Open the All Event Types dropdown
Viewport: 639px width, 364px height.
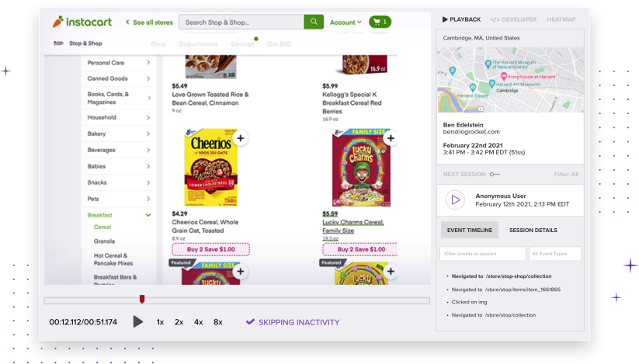(554, 254)
